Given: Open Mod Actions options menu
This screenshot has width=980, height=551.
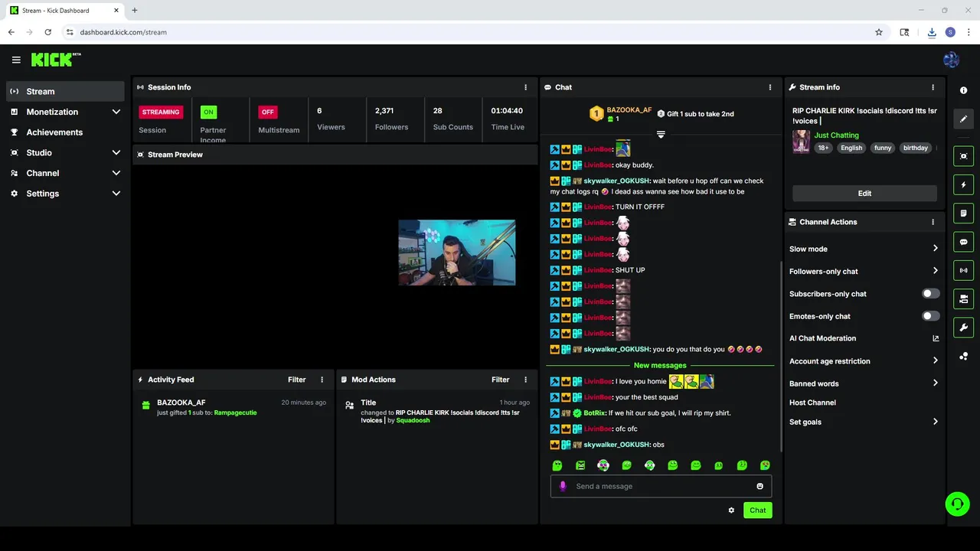Looking at the screenshot, I should pos(525,380).
